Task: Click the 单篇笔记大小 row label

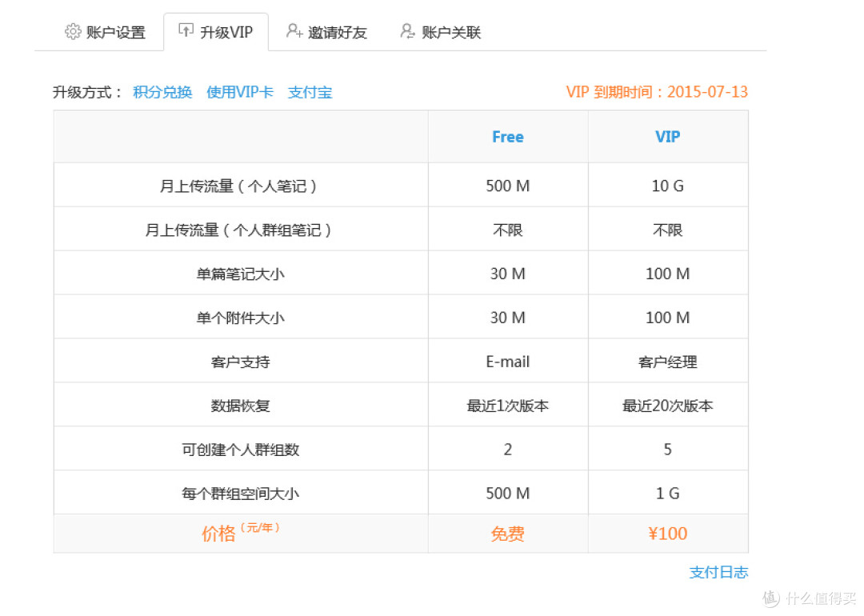Action: pos(240,274)
